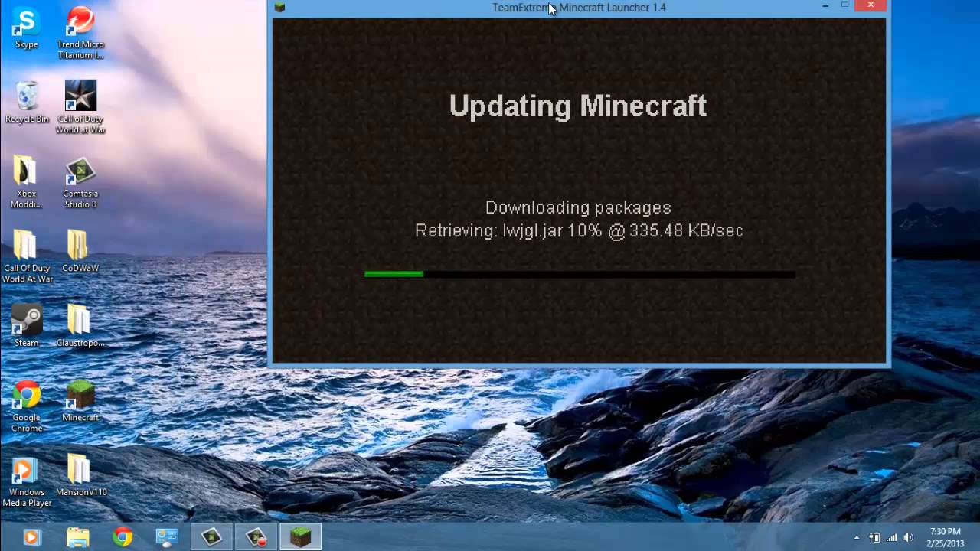Select the CoDWaW folder icon

[x=80, y=252]
